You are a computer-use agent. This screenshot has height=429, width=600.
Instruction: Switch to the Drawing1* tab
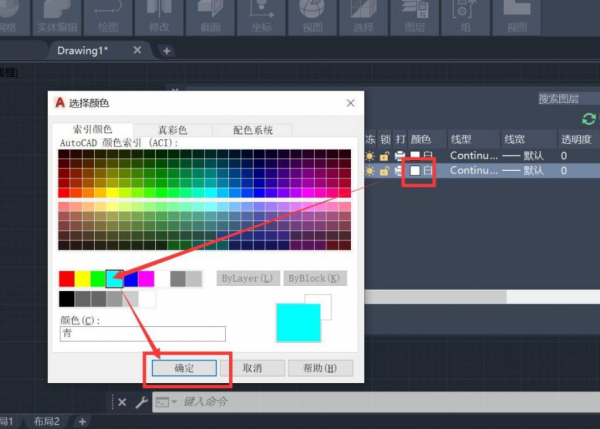tap(83, 51)
